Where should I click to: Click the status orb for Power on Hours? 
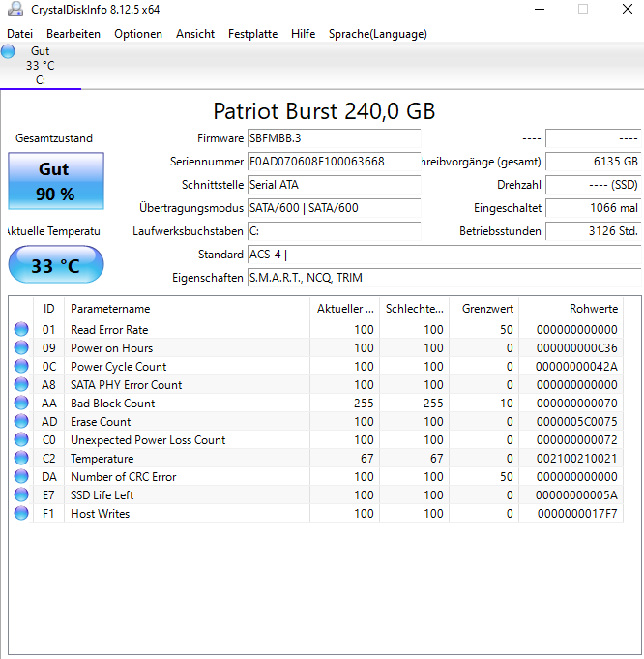click(x=21, y=347)
